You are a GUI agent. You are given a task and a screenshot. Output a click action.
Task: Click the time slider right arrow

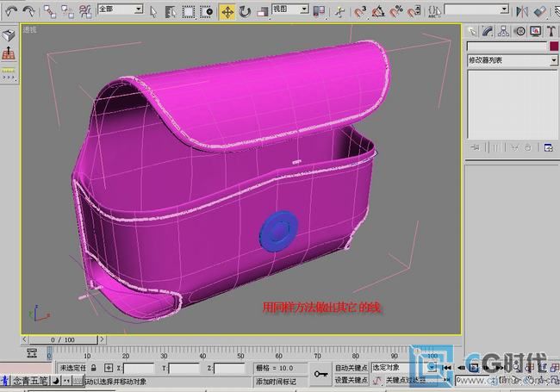coord(102,339)
